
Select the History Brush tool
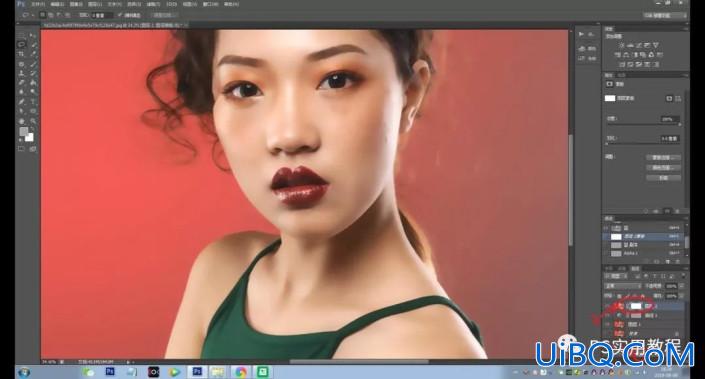coord(33,74)
